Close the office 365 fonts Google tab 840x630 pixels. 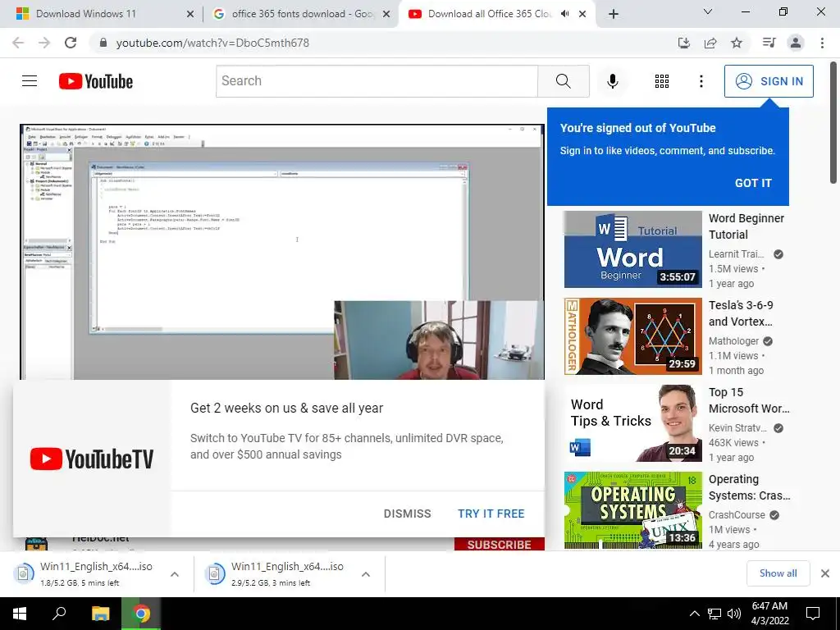pyautogui.click(x=386, y=14)
